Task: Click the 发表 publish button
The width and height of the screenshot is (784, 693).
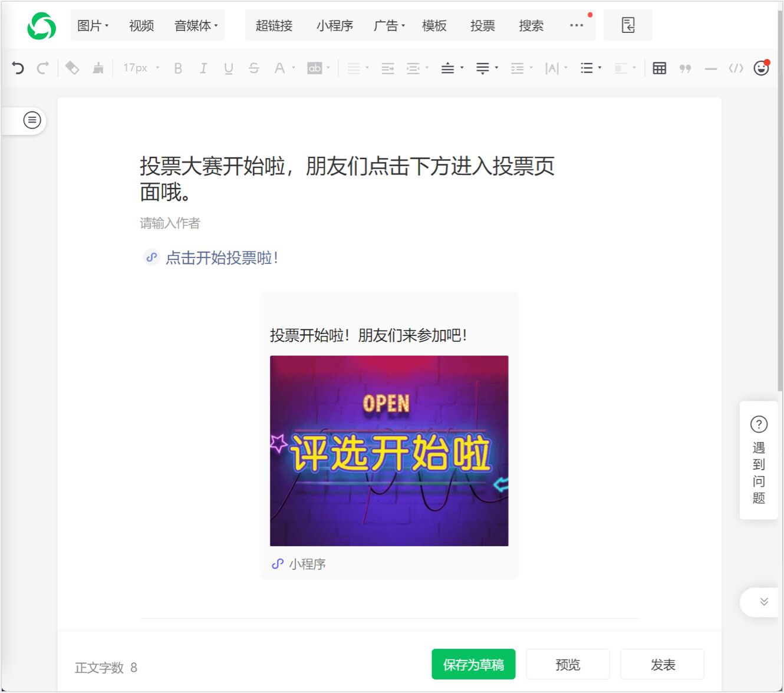Action: coord(663,664)
